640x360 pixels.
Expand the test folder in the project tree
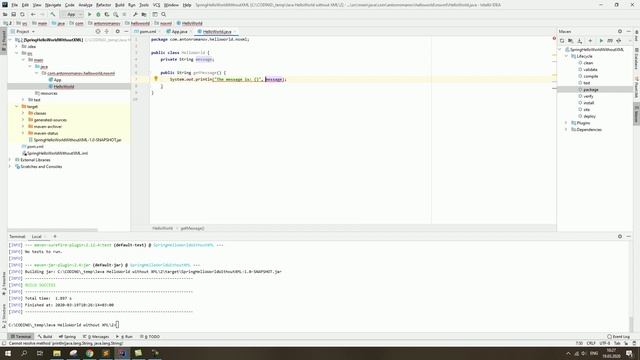coord(23,100)
